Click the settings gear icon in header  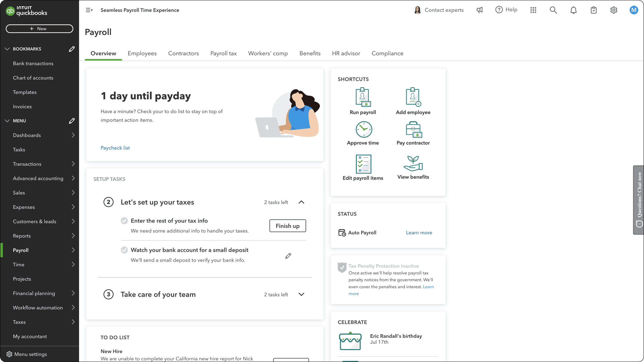pyautogui.click(x=614, y=10)
